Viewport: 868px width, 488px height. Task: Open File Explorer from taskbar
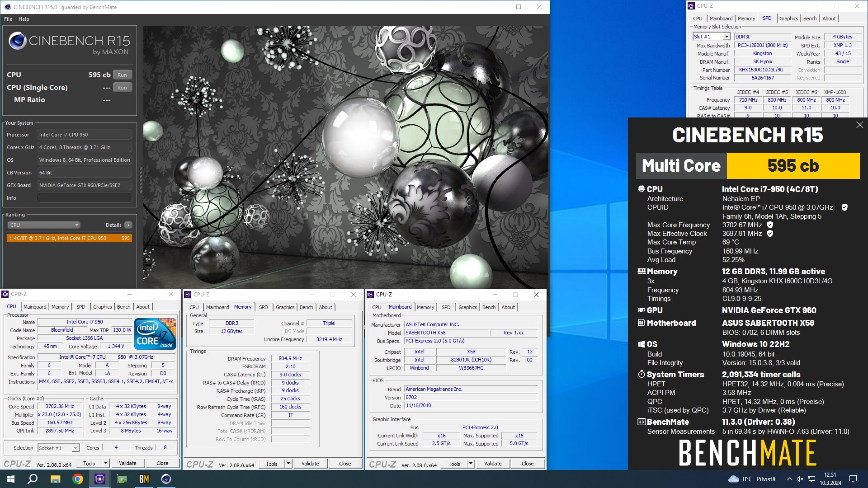[55, 479]
